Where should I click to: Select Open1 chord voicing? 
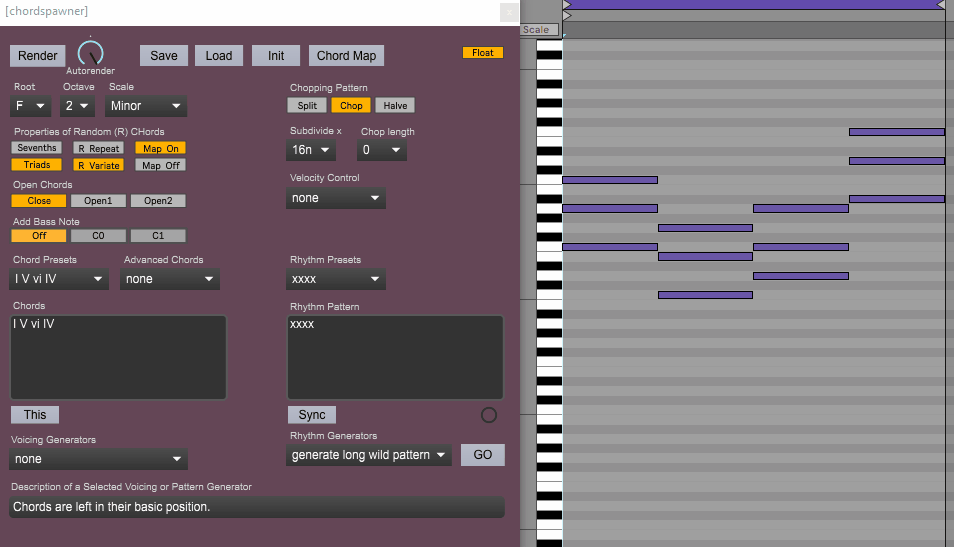click(x=98, y=201)
